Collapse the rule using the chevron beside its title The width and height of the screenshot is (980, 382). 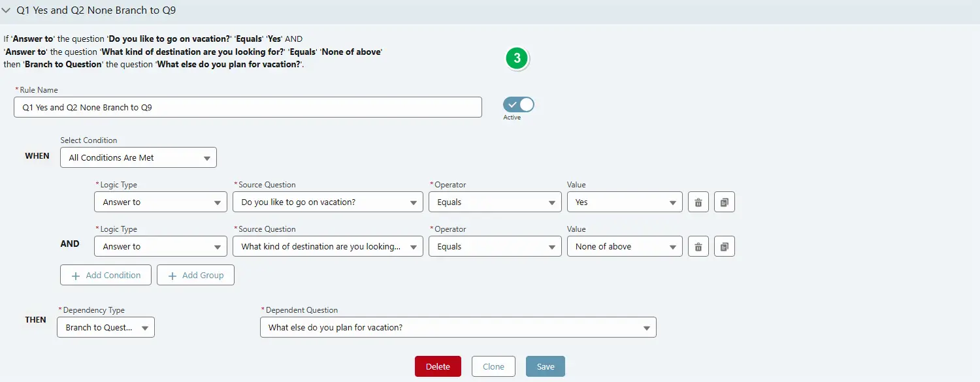click(x=8, y=10)
